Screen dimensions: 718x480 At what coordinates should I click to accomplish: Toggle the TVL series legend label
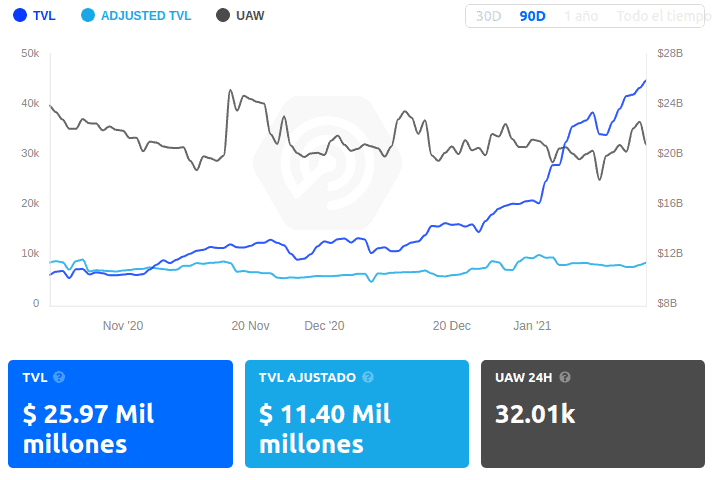pyautogui.click(x=45, y=16)
